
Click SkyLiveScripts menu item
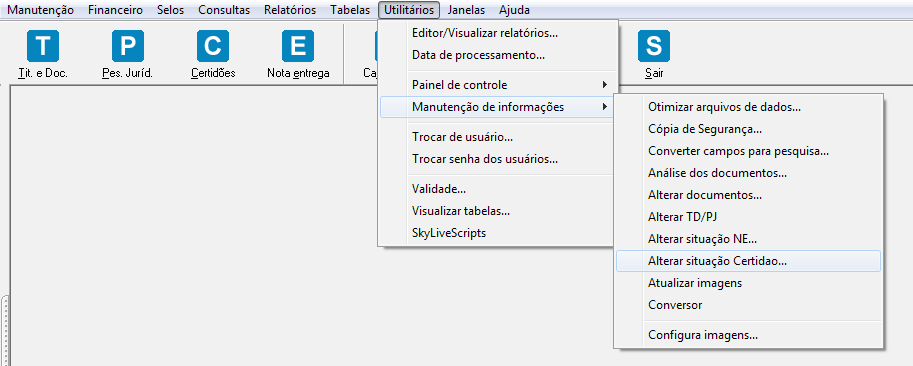[497, 233]
